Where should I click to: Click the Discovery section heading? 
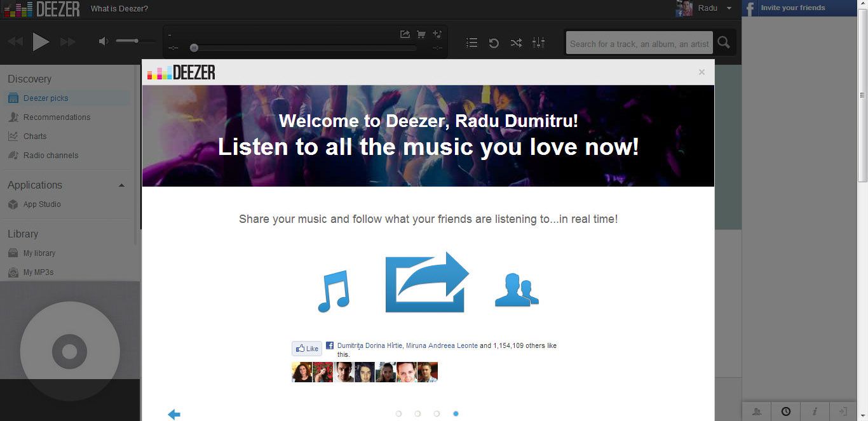[29, 79]
